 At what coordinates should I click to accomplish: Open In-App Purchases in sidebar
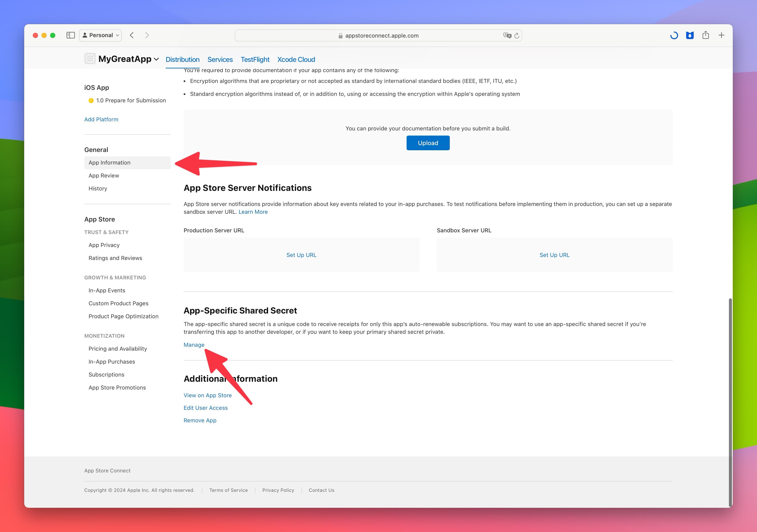coord(112,362)
